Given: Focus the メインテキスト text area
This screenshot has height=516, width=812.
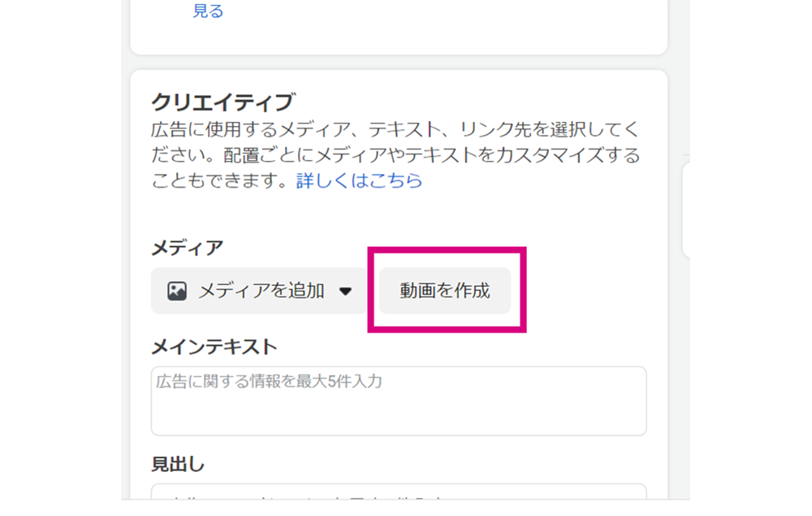Looking at the screenshot, I should click(x=399, y=401).
